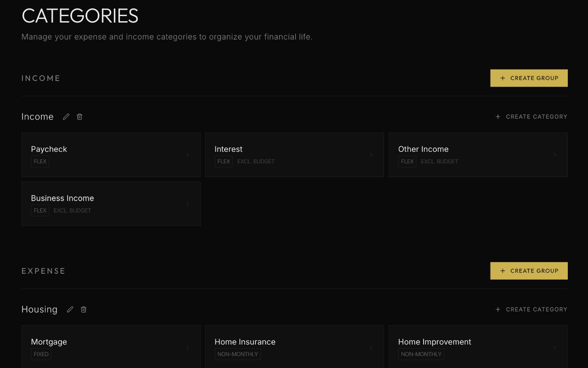Viewport: 588px width, 368px height.
Task: Open the Interest category using the chevron arrow
Action: click(371, 155)
